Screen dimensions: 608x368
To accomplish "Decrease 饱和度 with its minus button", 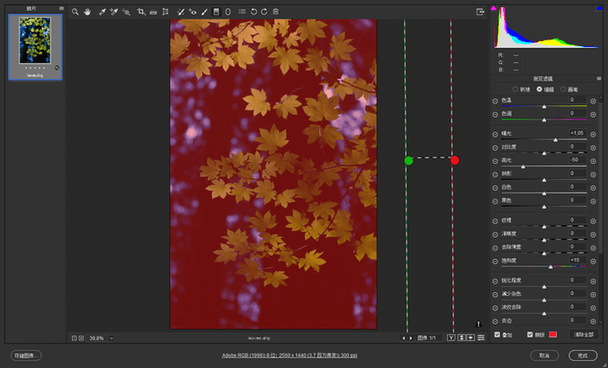I will click(495, 261).
